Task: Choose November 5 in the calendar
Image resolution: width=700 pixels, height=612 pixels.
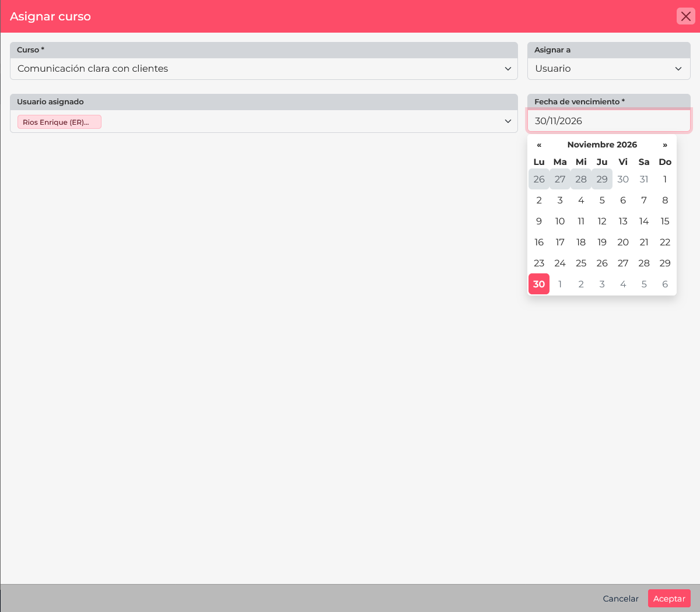Action: 602,201
